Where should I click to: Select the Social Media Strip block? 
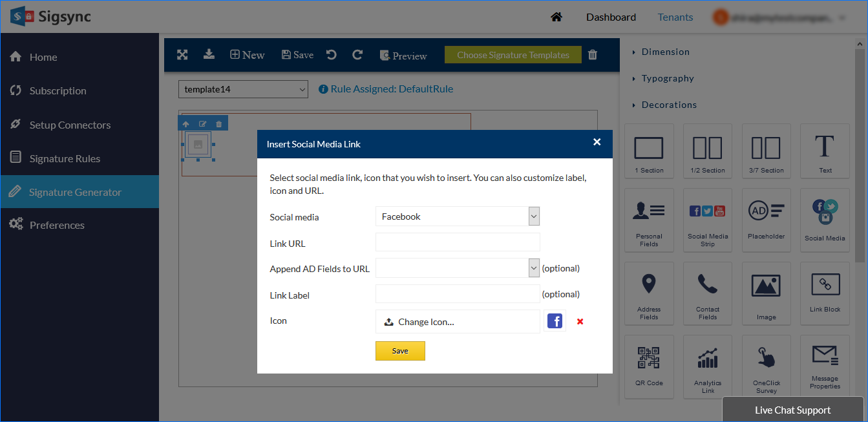707,220
